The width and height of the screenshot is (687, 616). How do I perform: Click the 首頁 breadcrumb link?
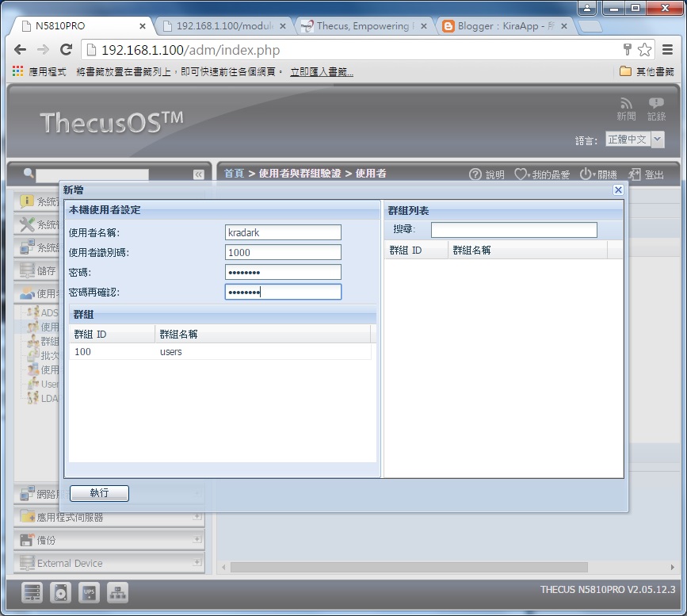tap(234, 174)
